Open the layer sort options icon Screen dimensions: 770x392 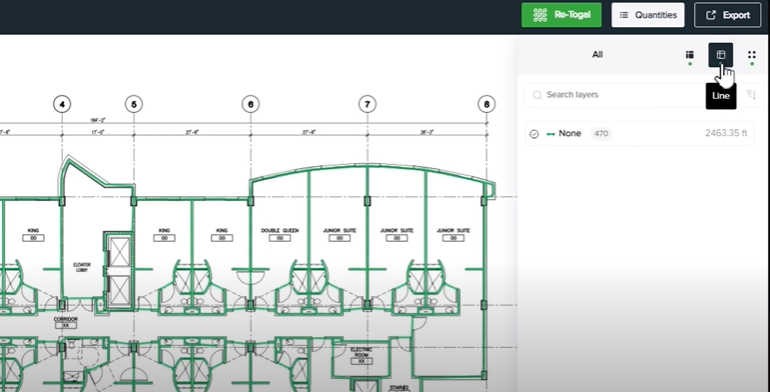tap(751, 94)
